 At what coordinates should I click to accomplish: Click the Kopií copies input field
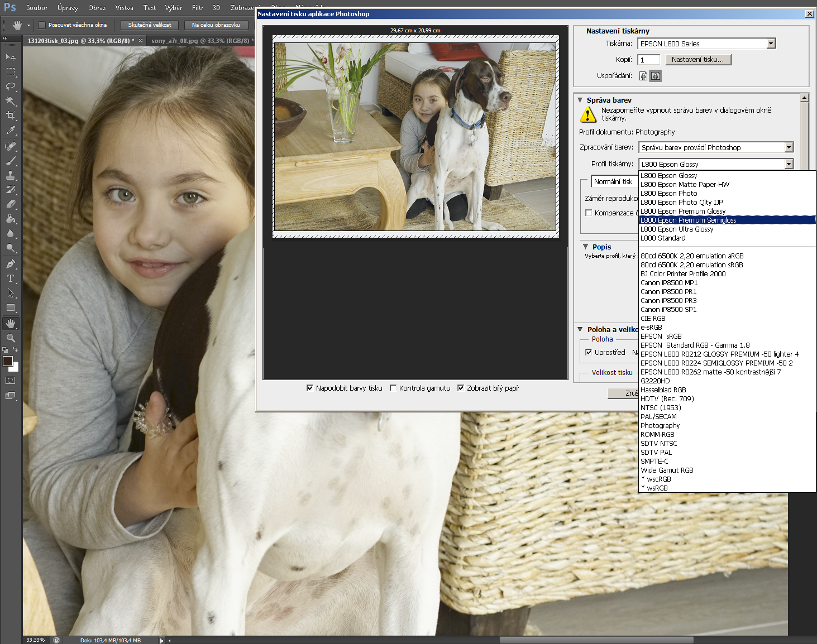(648, 60)
